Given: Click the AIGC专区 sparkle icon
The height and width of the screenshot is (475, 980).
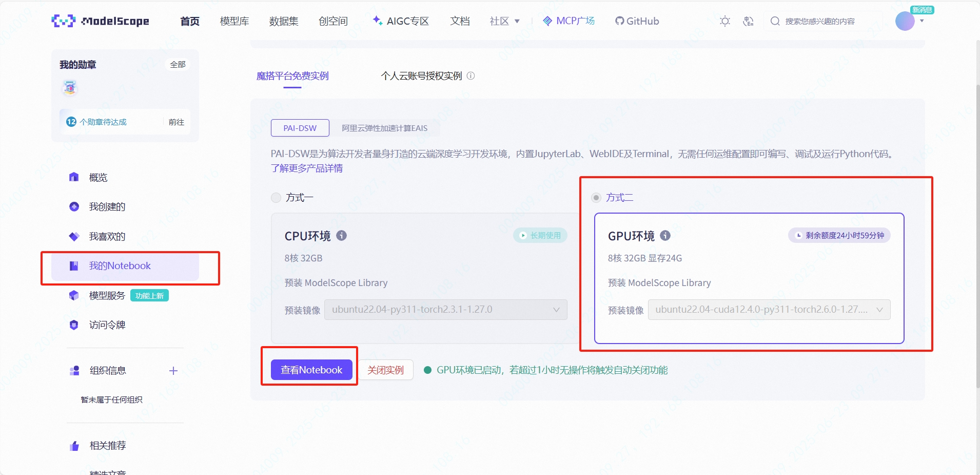Looking at the screenshot, I should coord(378,21).
